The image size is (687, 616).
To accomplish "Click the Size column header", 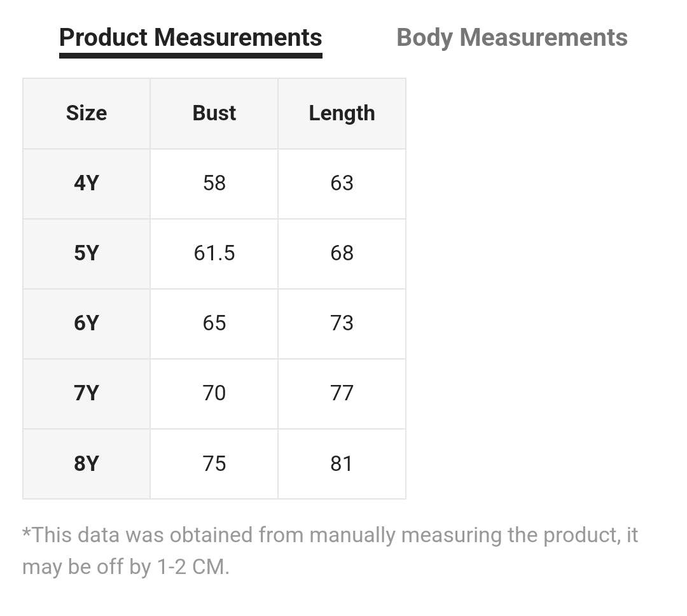I will (x=87, y=113).
